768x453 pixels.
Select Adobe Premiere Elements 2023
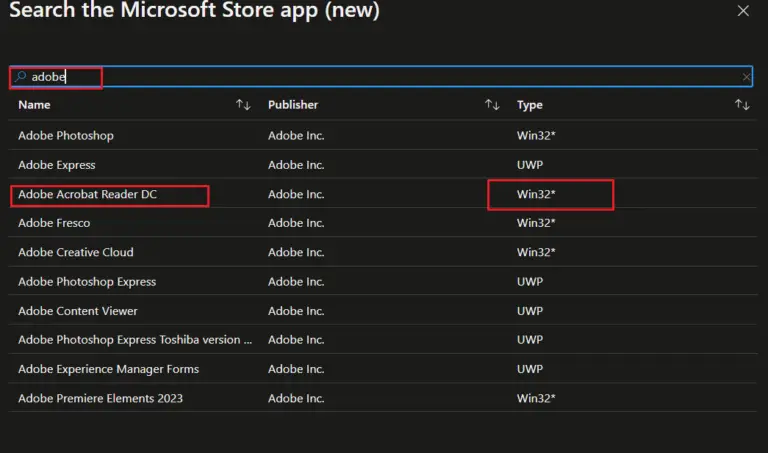(100, 398)
